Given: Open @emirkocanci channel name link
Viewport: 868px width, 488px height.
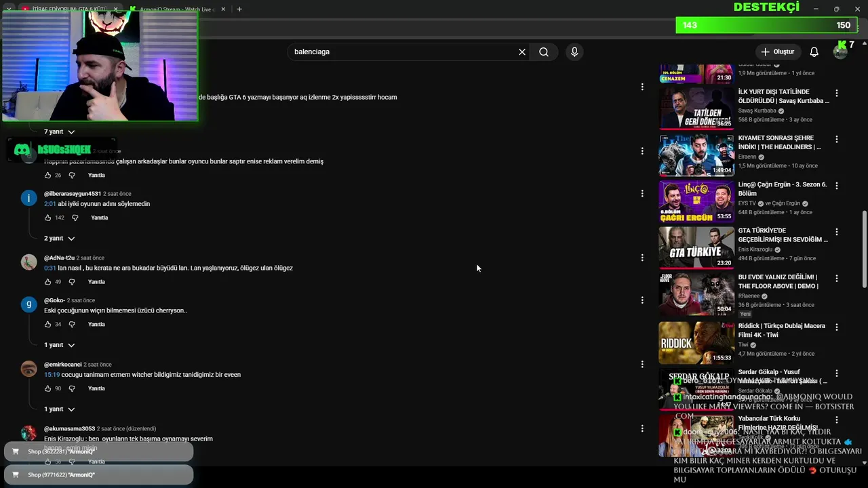Looking at the screenshot, I should pos(62,365).
